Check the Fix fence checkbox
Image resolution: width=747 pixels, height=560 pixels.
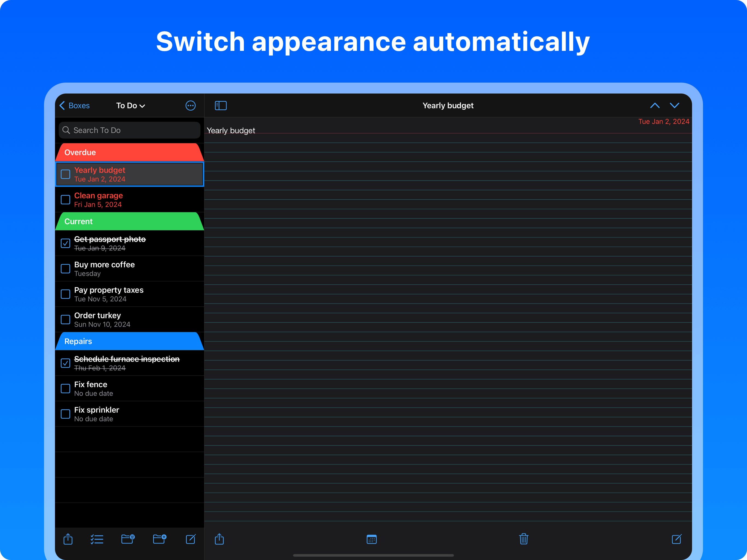coord(65,389)
